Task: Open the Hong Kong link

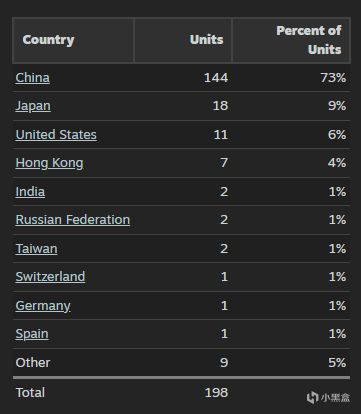Action: [x=49, y=163]
